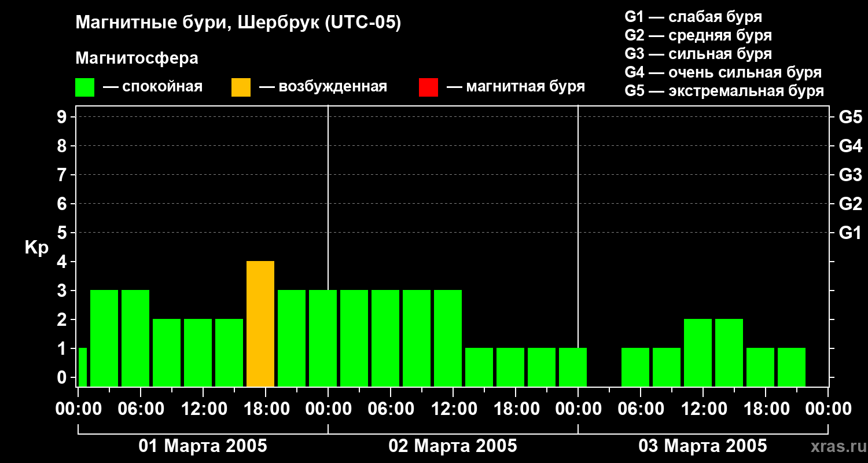Select the "— магнитная буря" legend label
The height and width of the screenshot is (463, 868).
[516, 87]
